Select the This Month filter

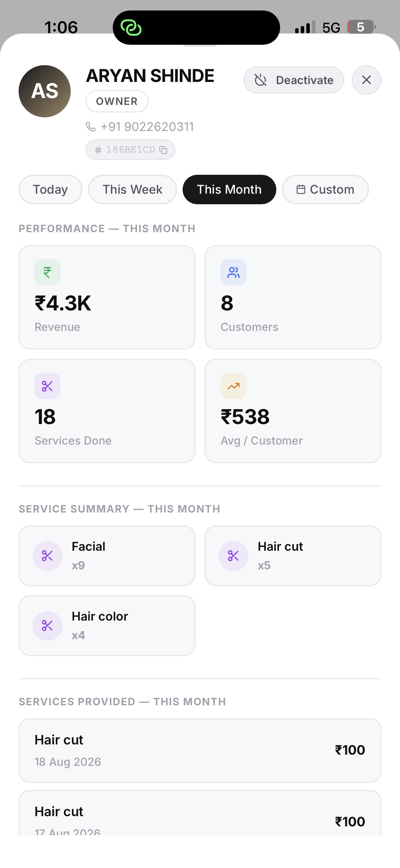(229, 189)
